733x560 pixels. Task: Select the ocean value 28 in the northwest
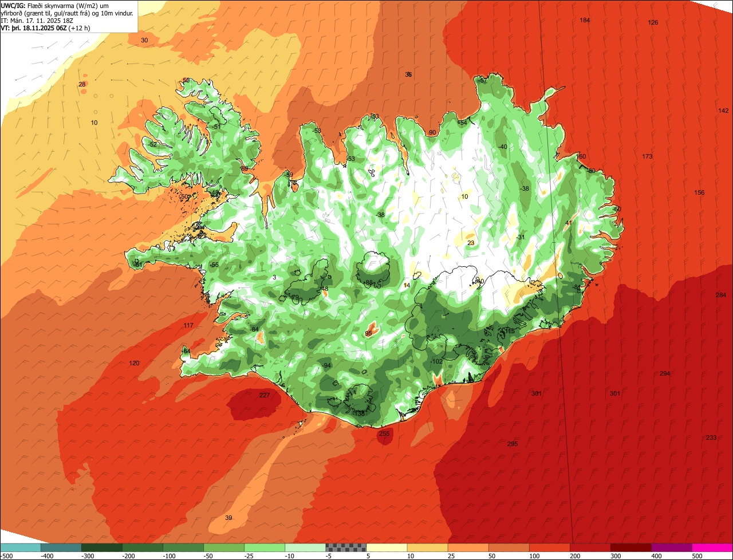pyautogui.click(x=82, y=84)
